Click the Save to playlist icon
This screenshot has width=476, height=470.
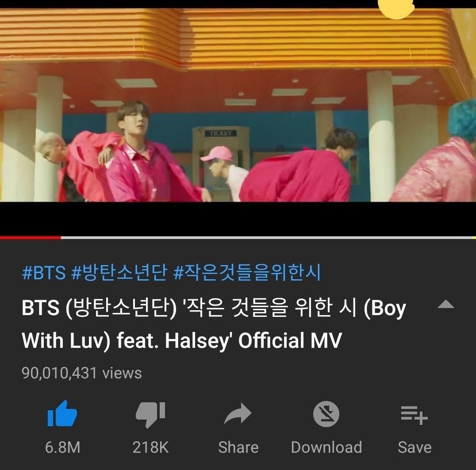(415, 415)
